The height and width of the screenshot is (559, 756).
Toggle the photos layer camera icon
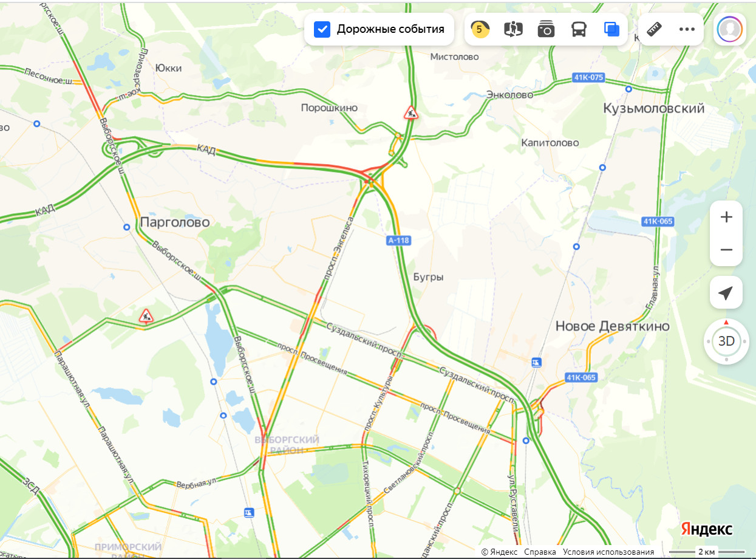546,29
